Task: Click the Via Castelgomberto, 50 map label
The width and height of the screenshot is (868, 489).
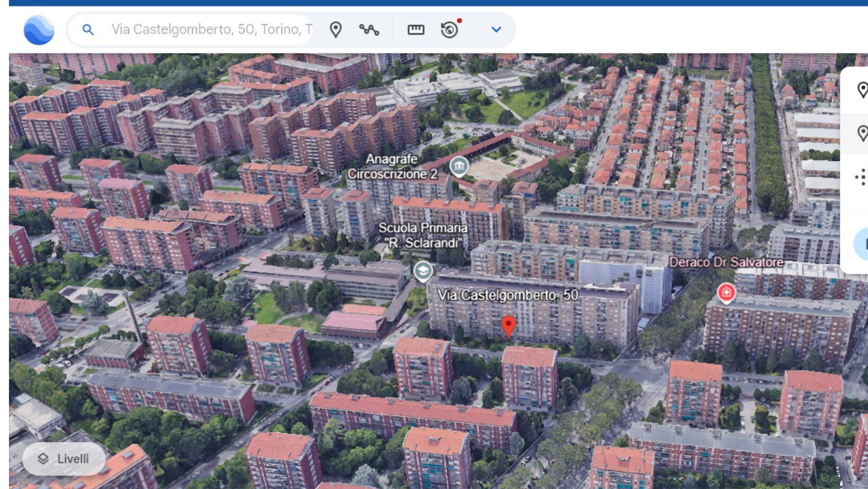Action: click(x=508, y=295)
